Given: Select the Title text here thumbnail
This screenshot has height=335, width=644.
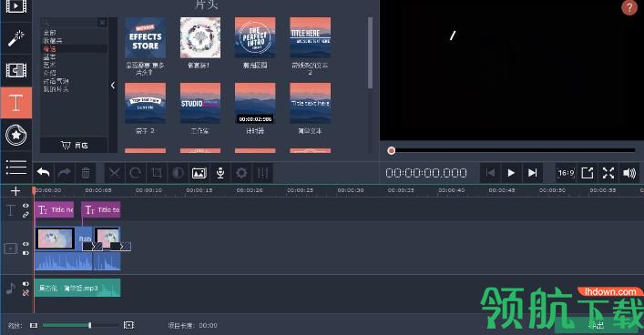Looking at the screenshot, I should point(310,103).
